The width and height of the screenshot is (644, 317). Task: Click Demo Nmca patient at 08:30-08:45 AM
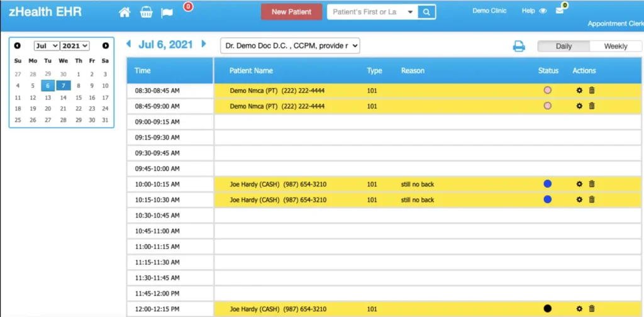coord(277,91)
